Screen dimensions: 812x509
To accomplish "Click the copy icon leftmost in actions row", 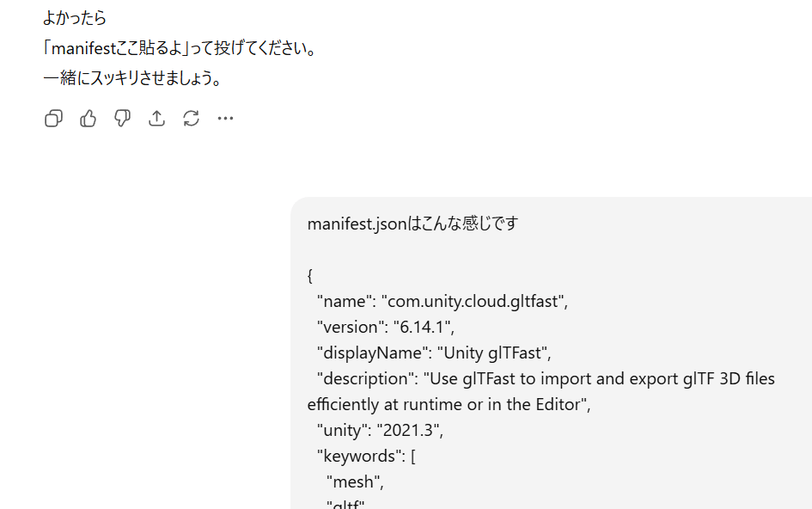I will (x=53, y=118).
